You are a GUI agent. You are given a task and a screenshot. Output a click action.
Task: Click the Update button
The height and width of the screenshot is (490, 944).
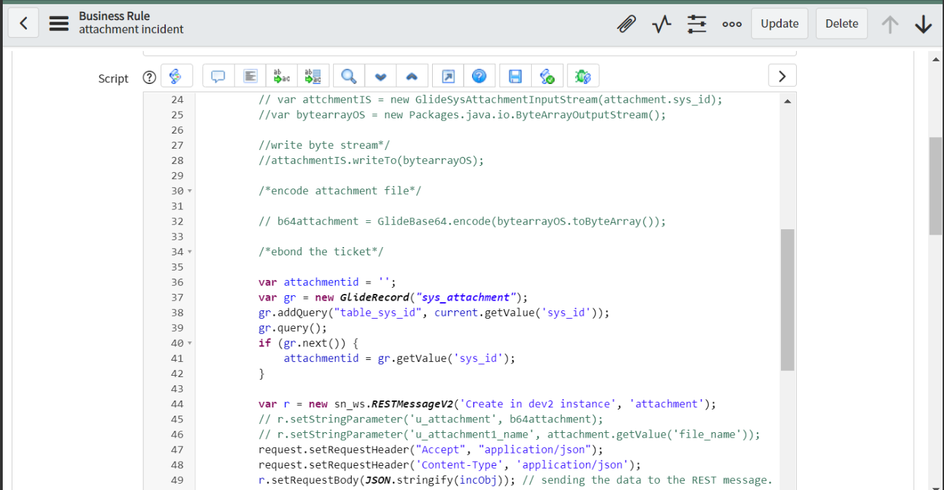[x=780, y=23]
